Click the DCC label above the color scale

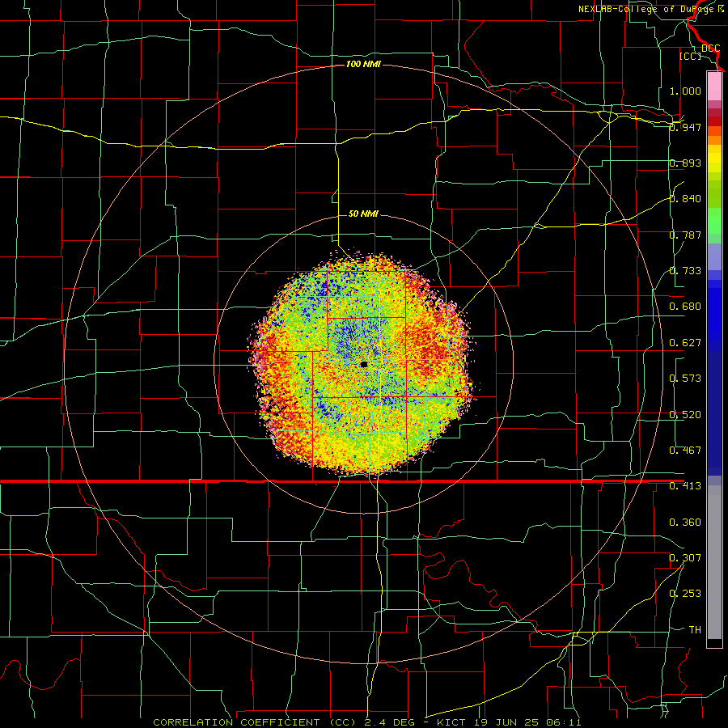pyautogui.click(x=710, y=49)
